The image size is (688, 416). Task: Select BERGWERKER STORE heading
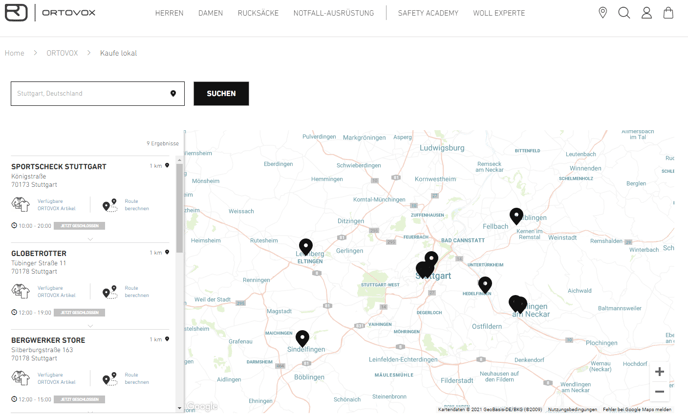pos(48,341)
